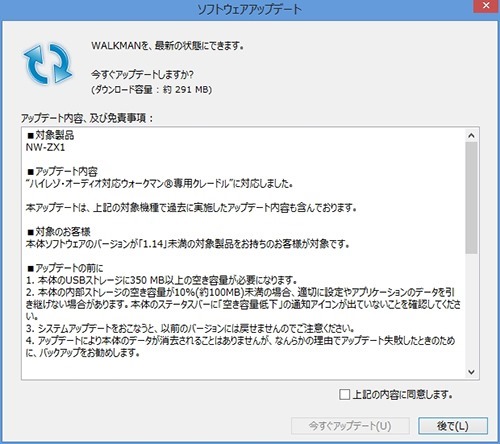Close the ソフトウェアアップデート dialog with X
Screen dimensions: 500x444
click(x=486, y=6)
